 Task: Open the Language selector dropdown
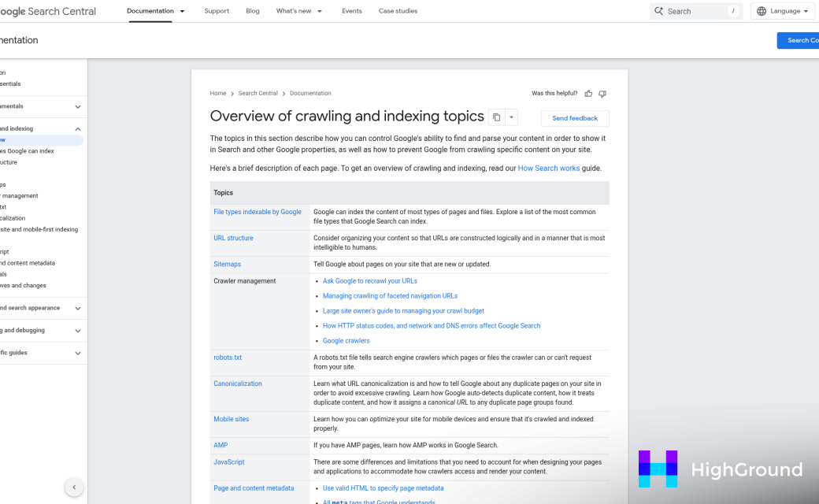pyautogui.click(x=784, y=10)
